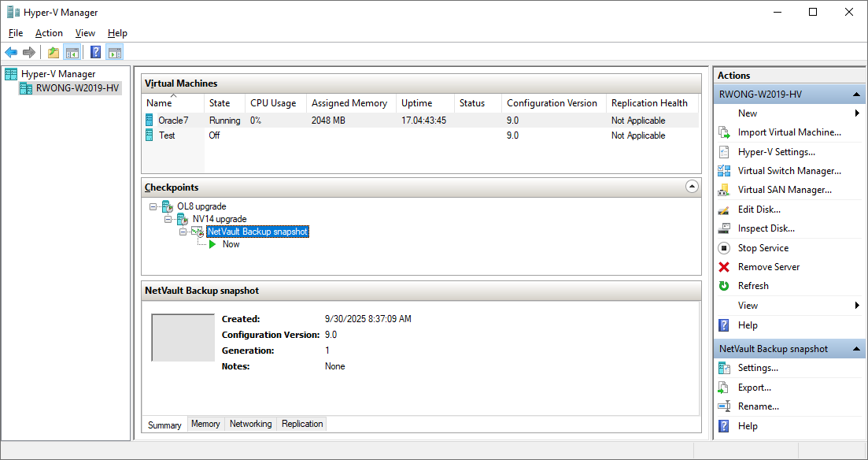
Task: Toggle the Action pane visibility
Action: (115, 52)
